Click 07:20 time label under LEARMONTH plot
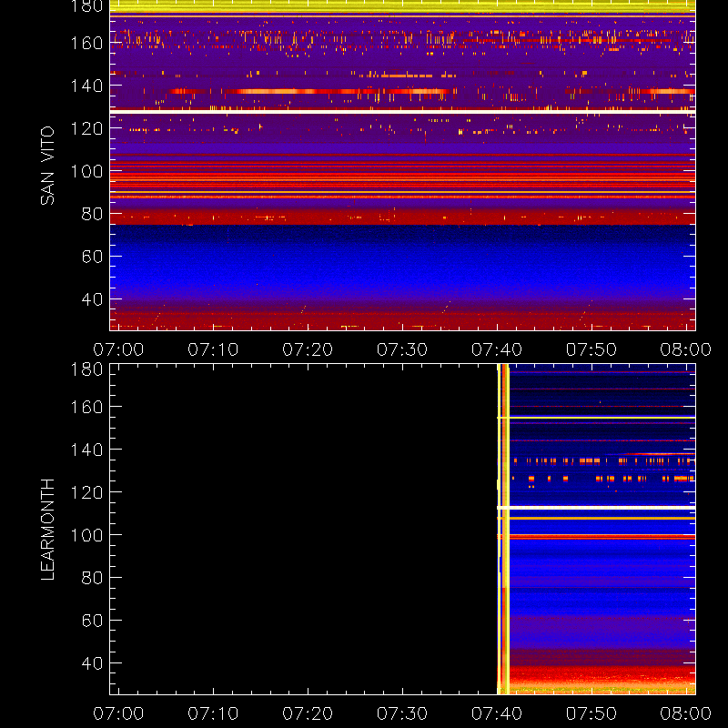728x728 pixels. click(308, 713)
